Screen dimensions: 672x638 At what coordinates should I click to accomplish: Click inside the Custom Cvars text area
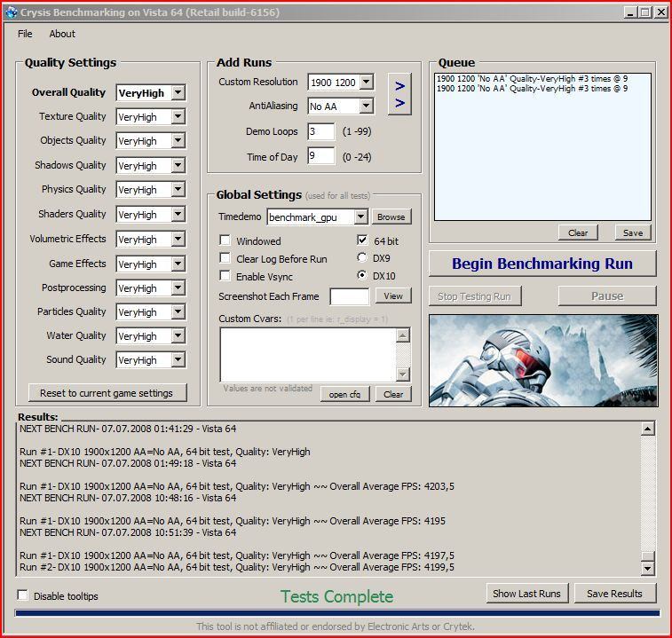coord(308,355)
